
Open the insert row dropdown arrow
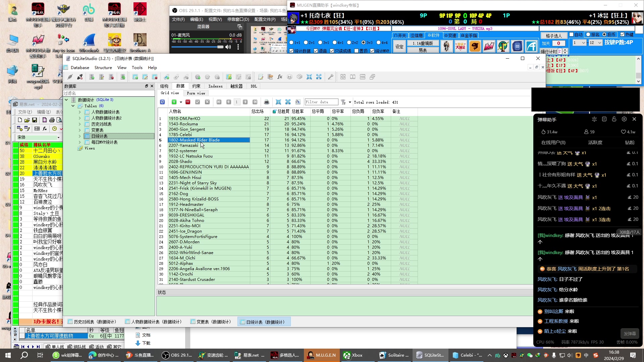[x=181, y=102]
